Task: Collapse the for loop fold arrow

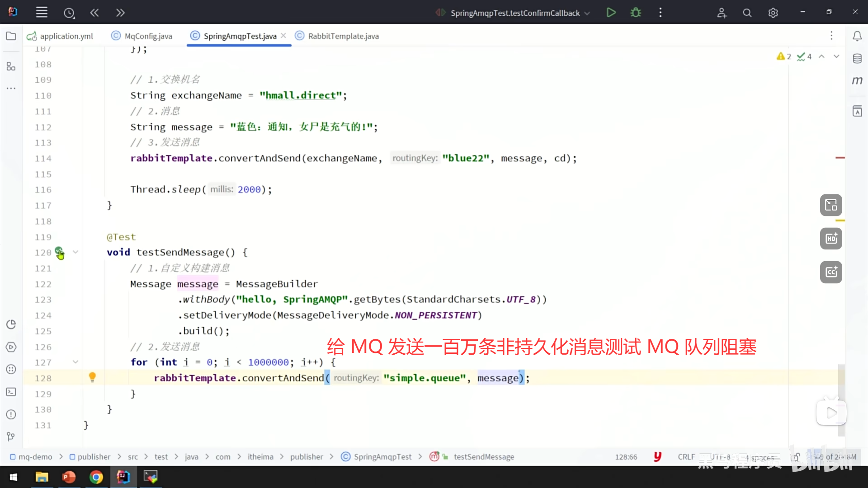Action: point(75,362)
